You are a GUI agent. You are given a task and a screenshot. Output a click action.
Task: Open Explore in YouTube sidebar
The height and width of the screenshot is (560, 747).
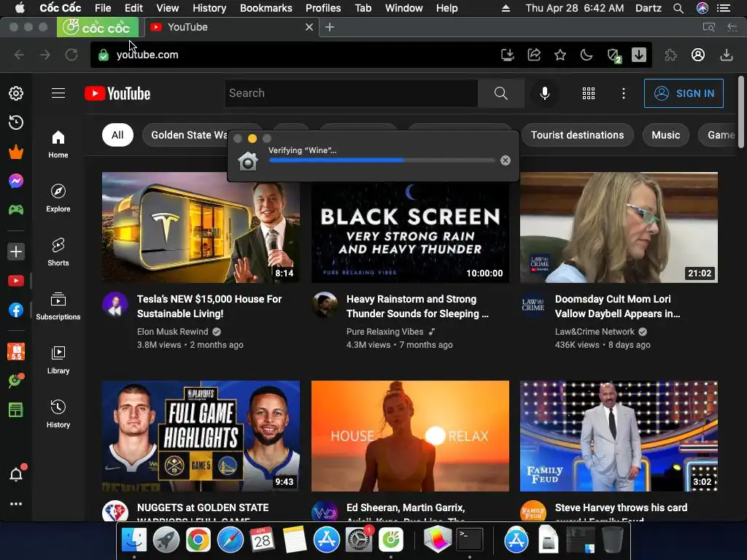tap(58, 198)
